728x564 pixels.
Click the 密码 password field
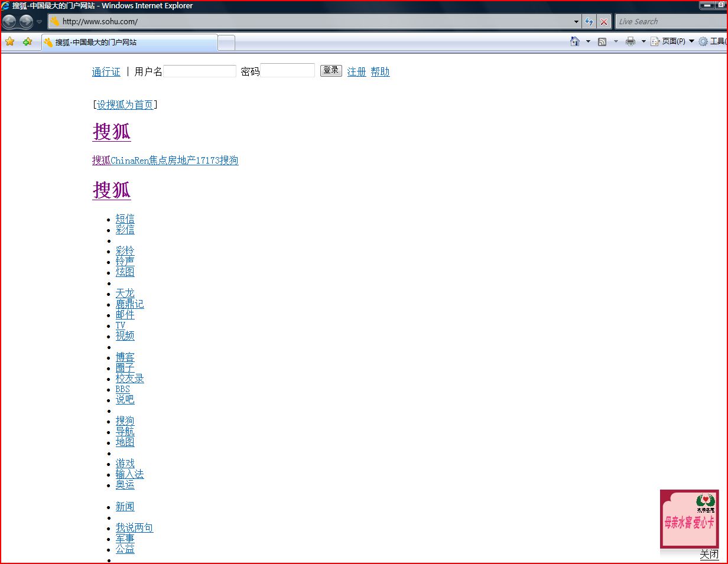pos(288,71)
